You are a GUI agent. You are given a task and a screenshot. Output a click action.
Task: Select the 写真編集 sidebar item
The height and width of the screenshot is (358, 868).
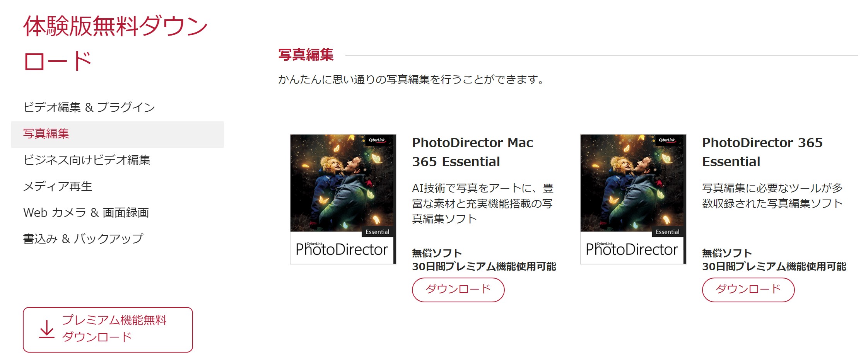pos(118,134)
